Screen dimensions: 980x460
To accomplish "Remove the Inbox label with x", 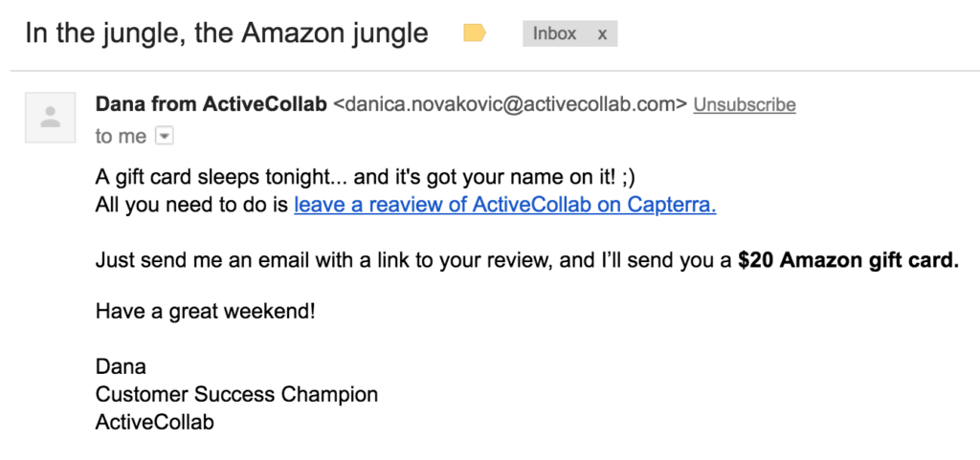I will click(x=602, y=34).
